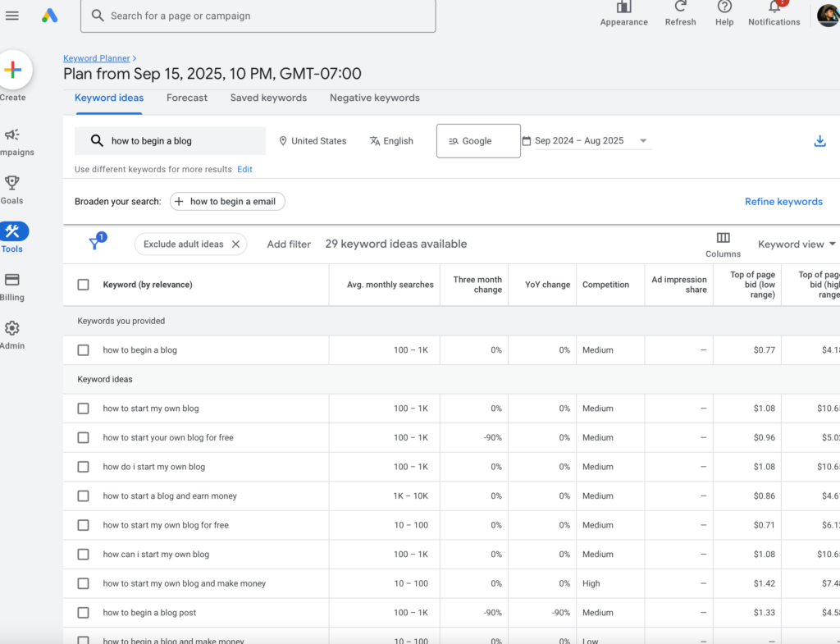
Task: Check 'how to start a blog and earn money'
Action: [83, 496]
